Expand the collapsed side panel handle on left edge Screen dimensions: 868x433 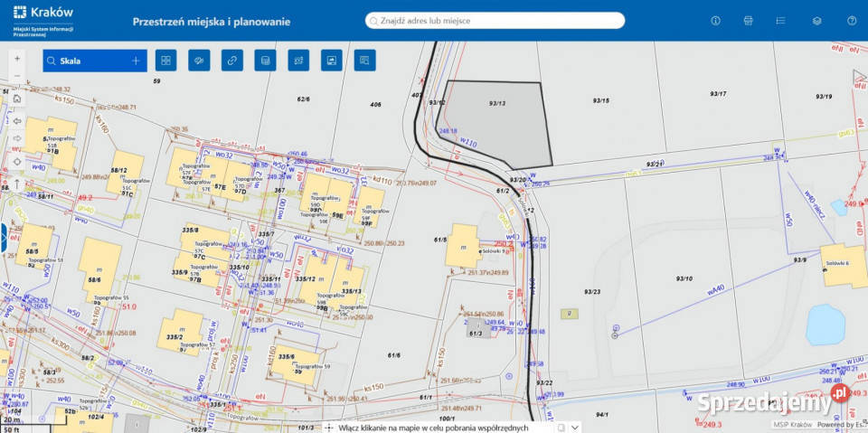click(x=3, y=238)
